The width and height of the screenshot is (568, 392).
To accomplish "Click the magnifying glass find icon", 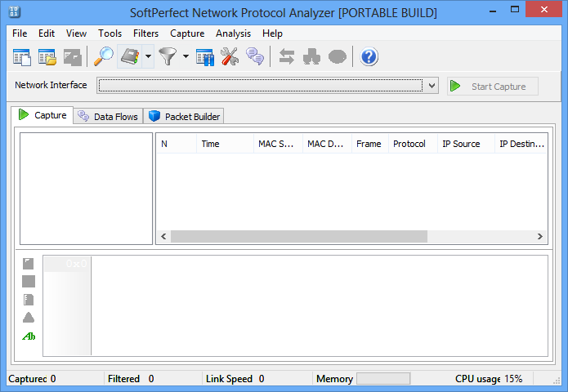I will click(x=104, y=56).
